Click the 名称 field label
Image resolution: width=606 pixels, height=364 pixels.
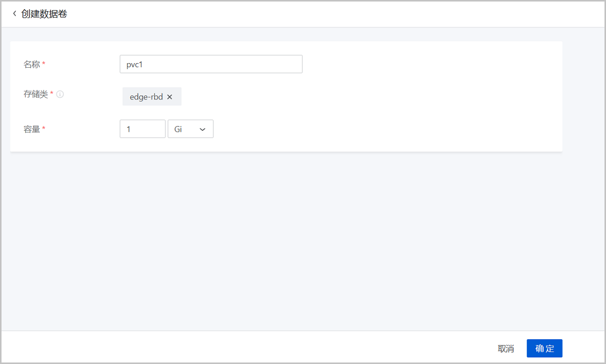pos(32,64)
